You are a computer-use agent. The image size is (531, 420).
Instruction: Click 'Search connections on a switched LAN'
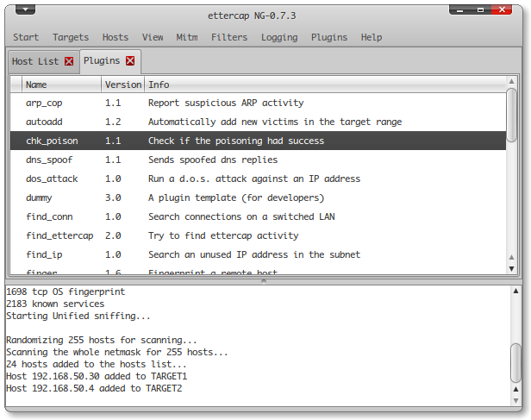click(241, 216)
